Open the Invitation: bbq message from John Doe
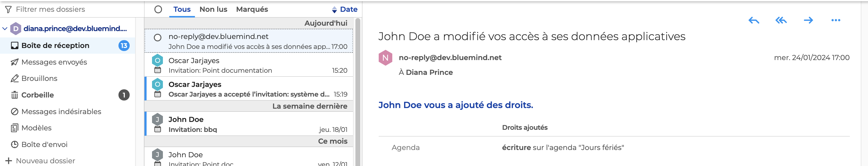 point(249,124)
